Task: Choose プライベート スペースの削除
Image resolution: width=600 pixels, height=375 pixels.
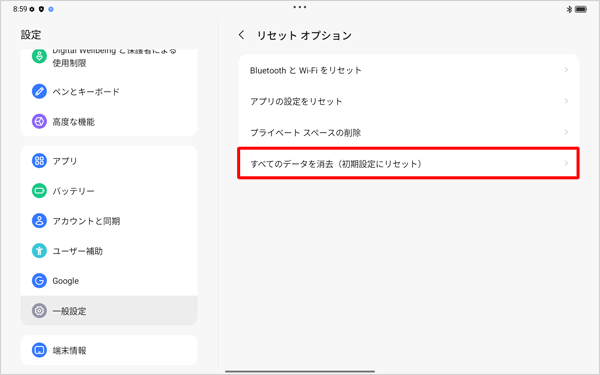Action: (409, 132)
